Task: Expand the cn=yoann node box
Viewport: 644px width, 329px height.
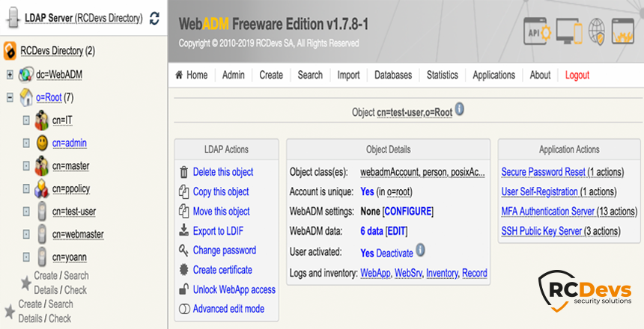Action: point(26,257)
